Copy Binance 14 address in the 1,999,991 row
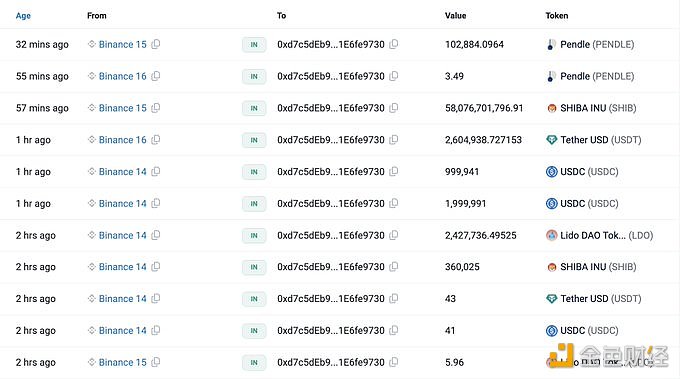Screen dimensions: 680x379 (156, 203)
